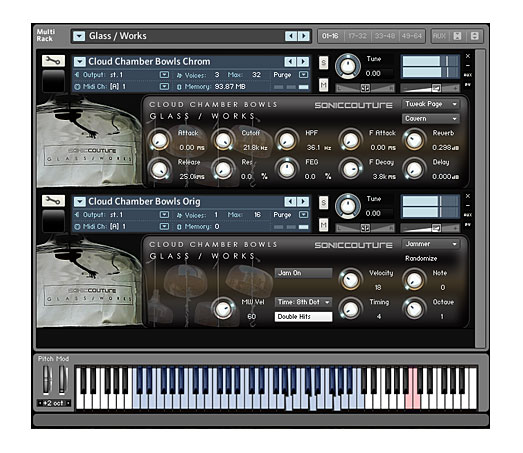
Task: Next instrument arrow on Bowls Orig
Action: pos(303,201)
